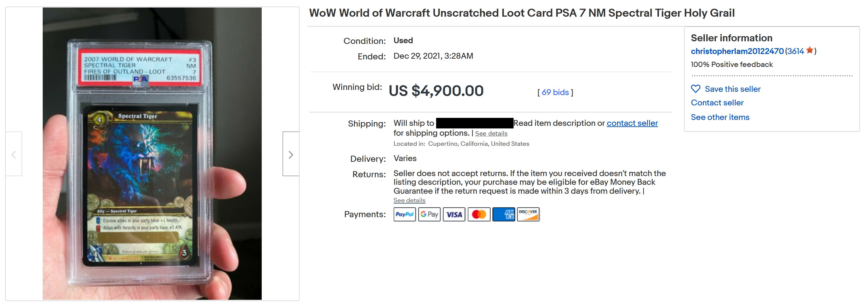Click the PayPal payment icon

404,214
